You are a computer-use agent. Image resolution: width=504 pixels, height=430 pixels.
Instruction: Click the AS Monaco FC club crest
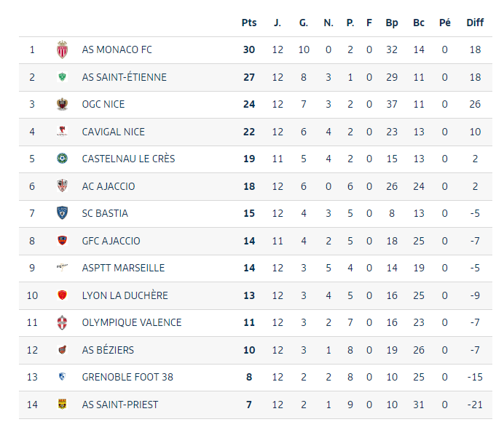[x=62, y=49]
